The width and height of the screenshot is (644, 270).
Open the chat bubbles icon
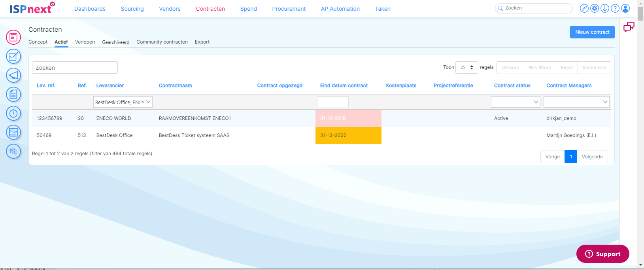tap(629, 27)
